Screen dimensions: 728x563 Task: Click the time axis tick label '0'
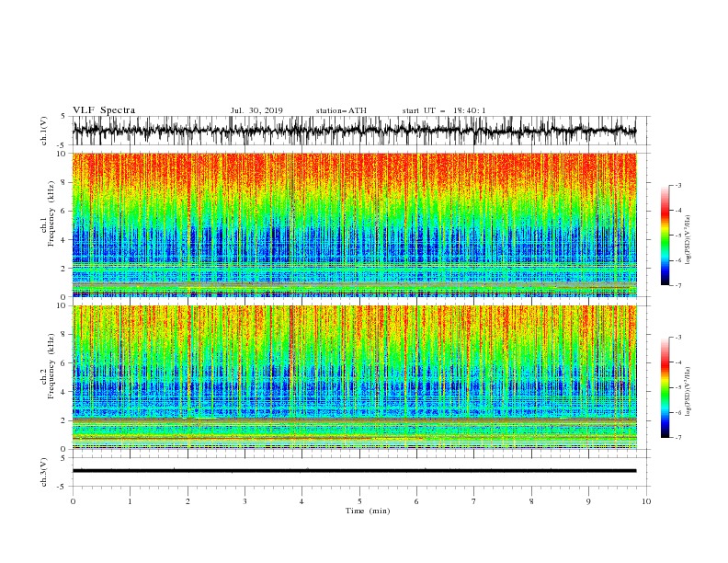point(73,501)
